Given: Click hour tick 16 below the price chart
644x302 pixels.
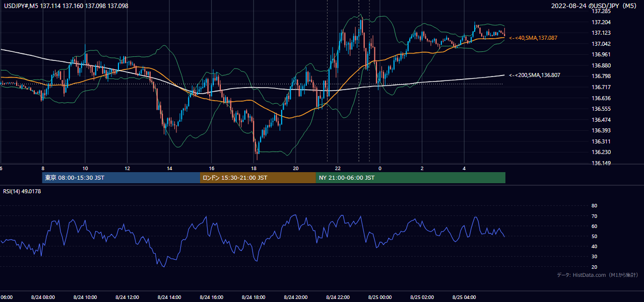Looking at the screenshot, I should 212,169.
